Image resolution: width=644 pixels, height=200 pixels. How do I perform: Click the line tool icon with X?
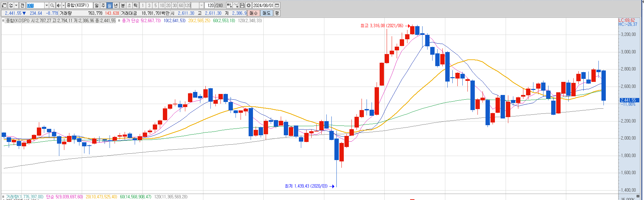tap(236, 5)
